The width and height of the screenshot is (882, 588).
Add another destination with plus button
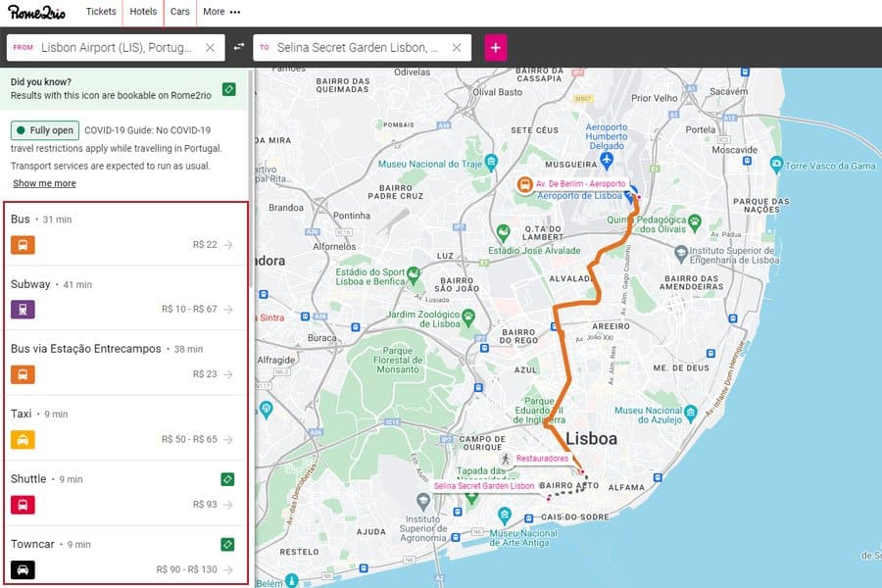(x=496, y=48)
